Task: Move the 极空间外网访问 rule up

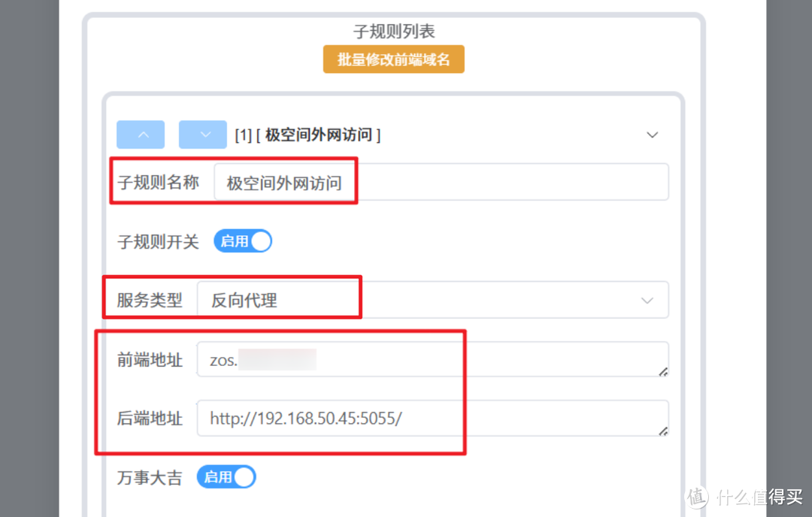Action: point(141,135)
